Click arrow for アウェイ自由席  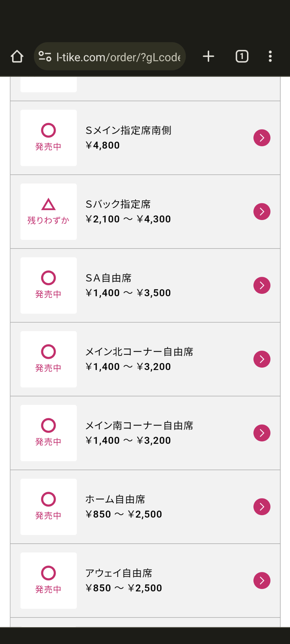tap(262, 581)
